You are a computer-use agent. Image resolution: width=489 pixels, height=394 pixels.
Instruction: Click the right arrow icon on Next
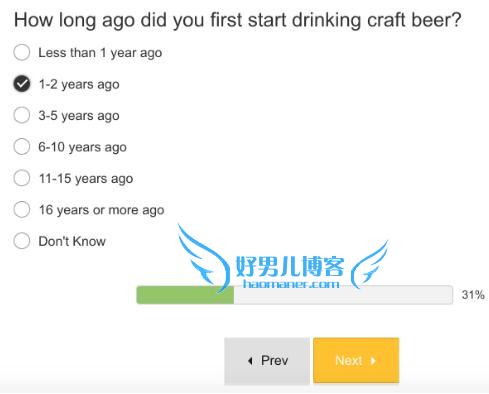click(373, 361)
